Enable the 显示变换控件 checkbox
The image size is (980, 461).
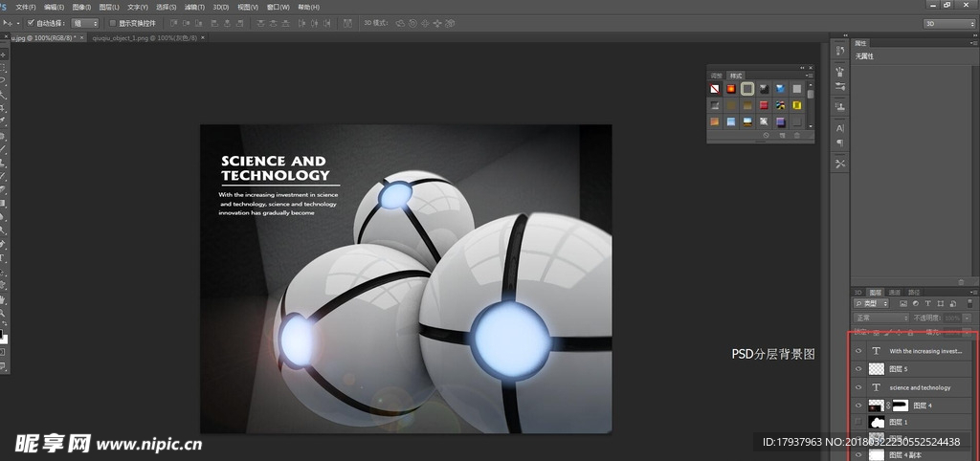point(111,22)
